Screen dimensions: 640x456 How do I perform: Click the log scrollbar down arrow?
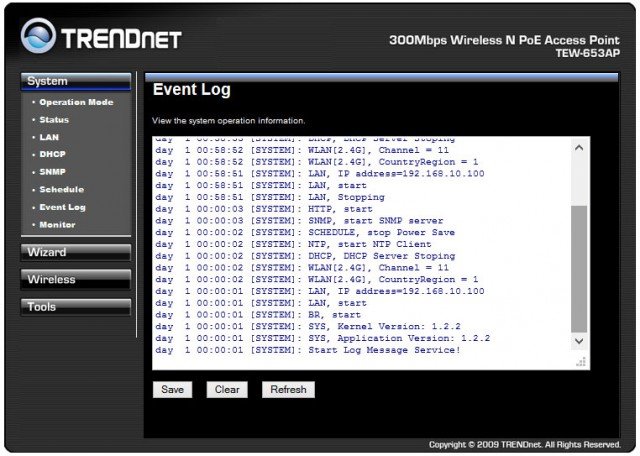(579, 342)
